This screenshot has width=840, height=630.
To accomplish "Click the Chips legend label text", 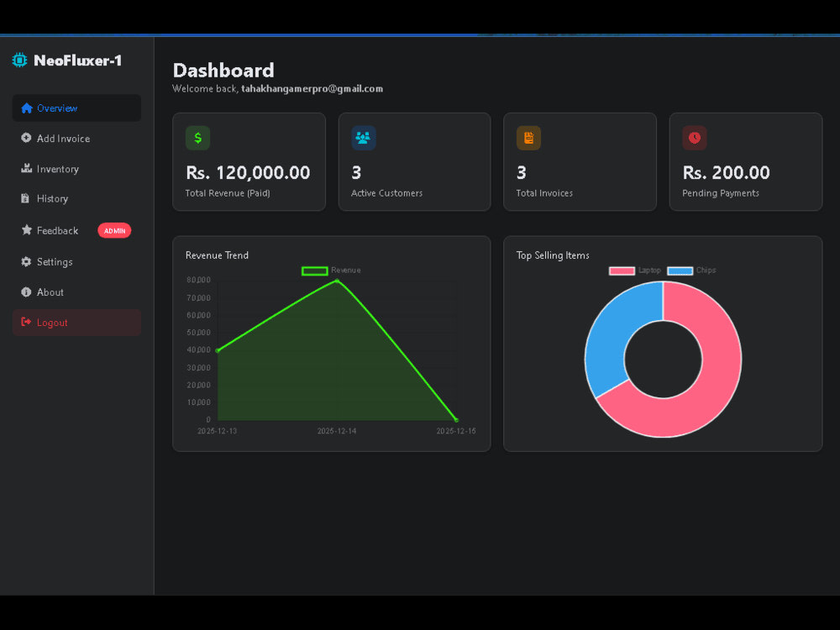I will click(706, 270).
